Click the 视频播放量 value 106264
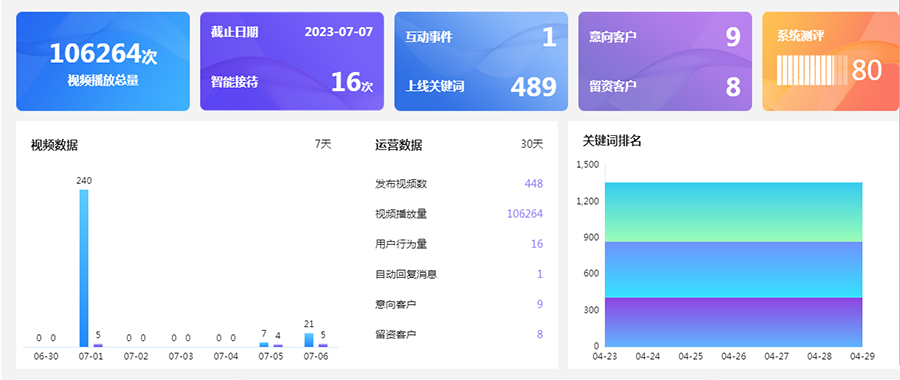This screenshot has width=900, height=380. 525,214
